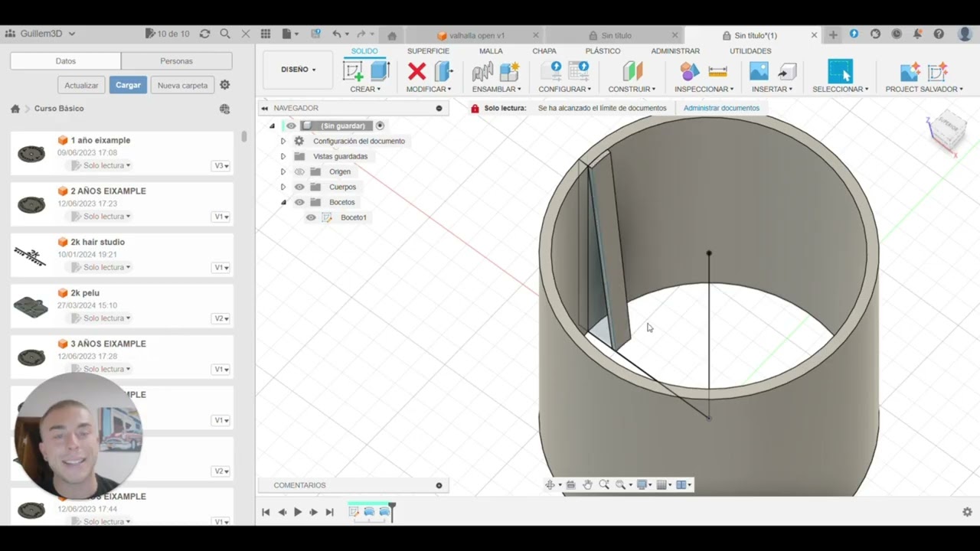The width and height of the screenshot is (980, 551).
Task: Switch to the PLÁSTICO tab
Action: pyautogui.click(x=603, y=51)
